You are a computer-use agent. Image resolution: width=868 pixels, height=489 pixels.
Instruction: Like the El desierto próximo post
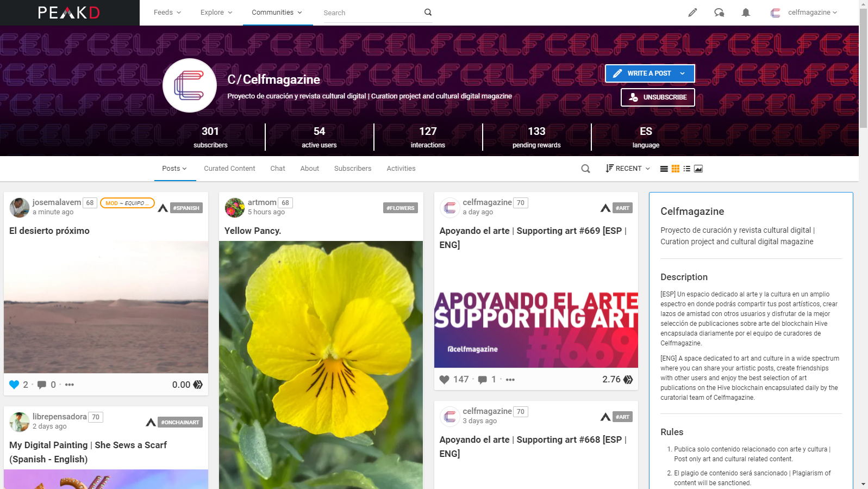[x=14, y=385]
